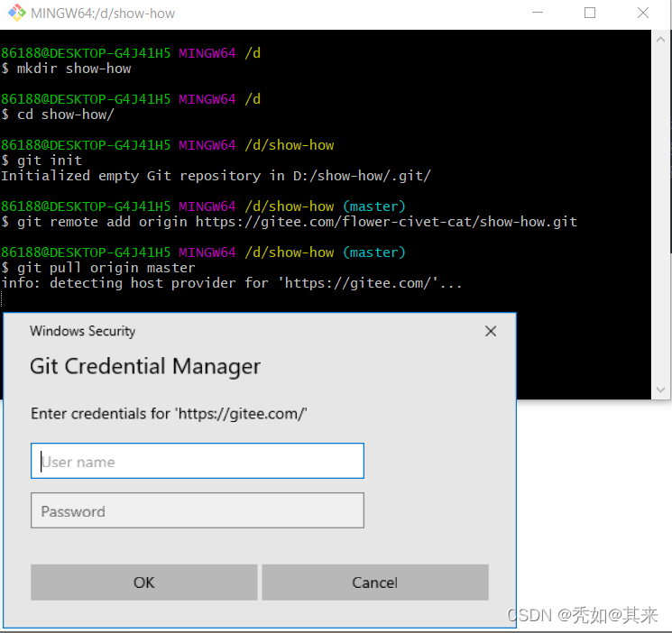The image size is (672, 633).
Task: Click the 'Windows Security' dialog title
Action: [x=83, y=331]
